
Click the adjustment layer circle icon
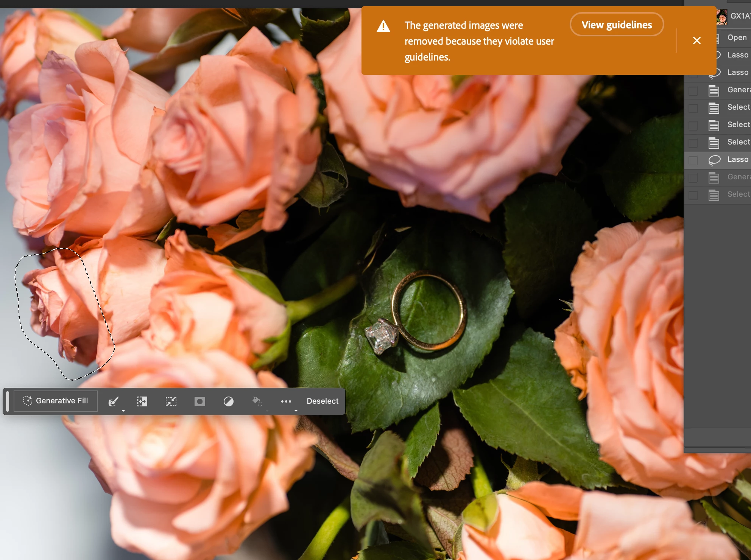[228, 401]
